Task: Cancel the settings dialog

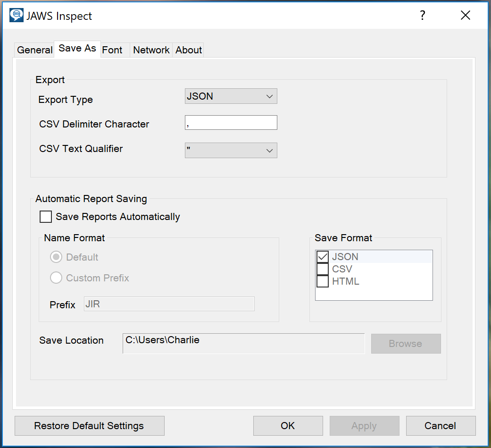Action: point(441,426)
